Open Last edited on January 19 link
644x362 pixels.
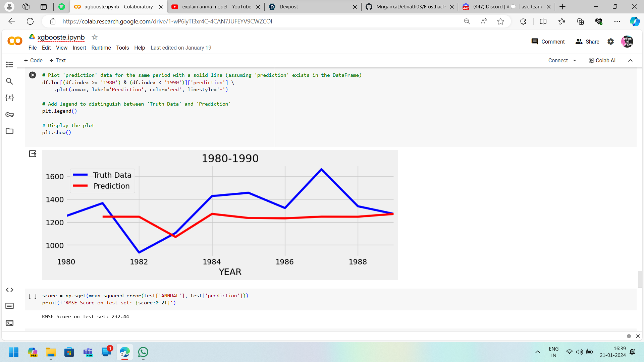pyautogui.click(x=181, y=48)
